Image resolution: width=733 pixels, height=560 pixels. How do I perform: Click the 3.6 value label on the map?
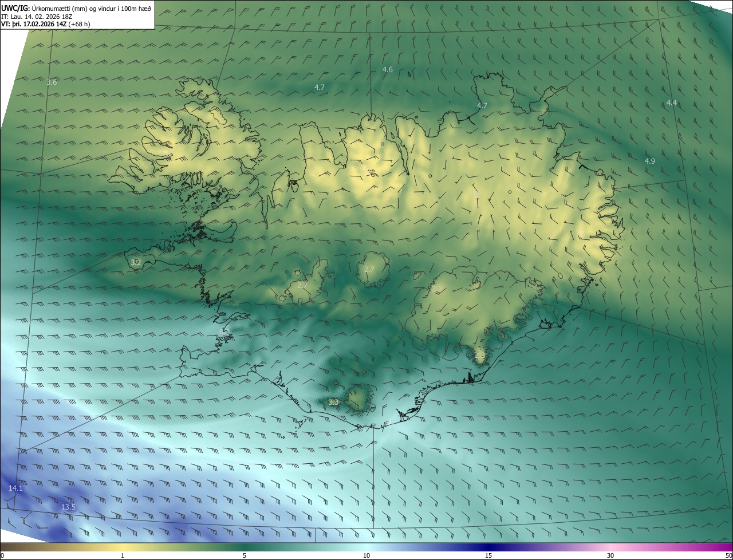click(x=52, y=82)
